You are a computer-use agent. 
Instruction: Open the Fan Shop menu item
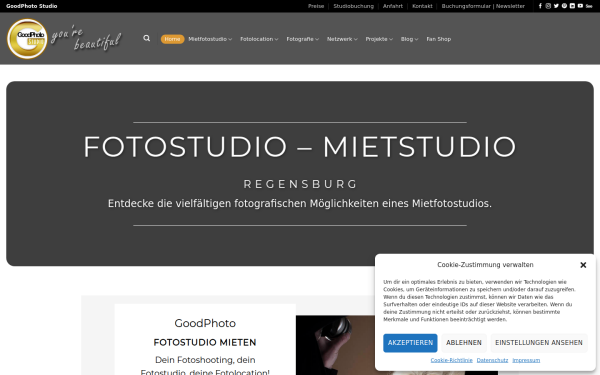[439, 39]
